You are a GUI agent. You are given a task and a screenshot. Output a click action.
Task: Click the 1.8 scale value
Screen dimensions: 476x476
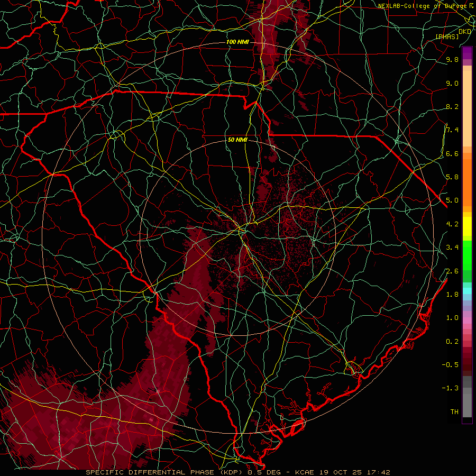click(452, 295)
